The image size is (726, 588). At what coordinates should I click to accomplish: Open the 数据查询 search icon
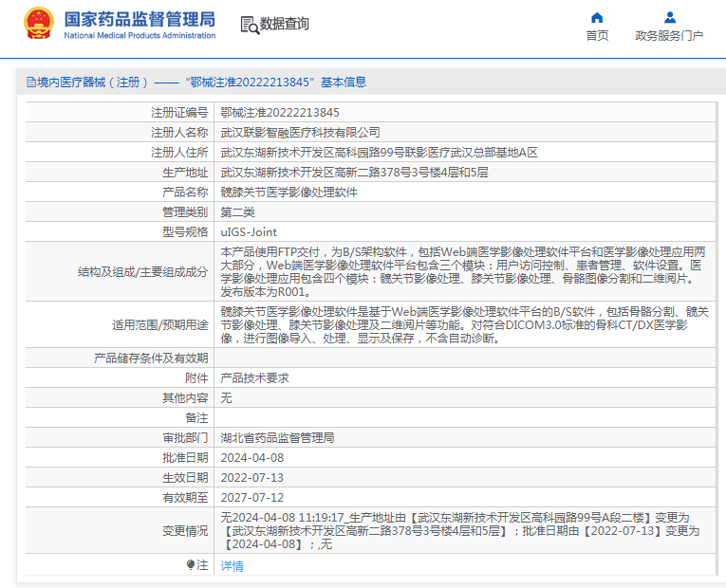coord(250,25)
